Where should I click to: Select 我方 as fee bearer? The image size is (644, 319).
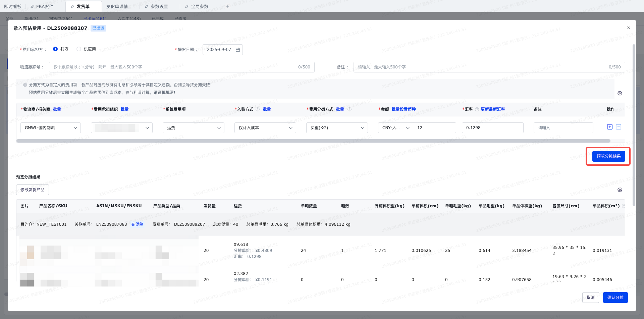(56, 49)
